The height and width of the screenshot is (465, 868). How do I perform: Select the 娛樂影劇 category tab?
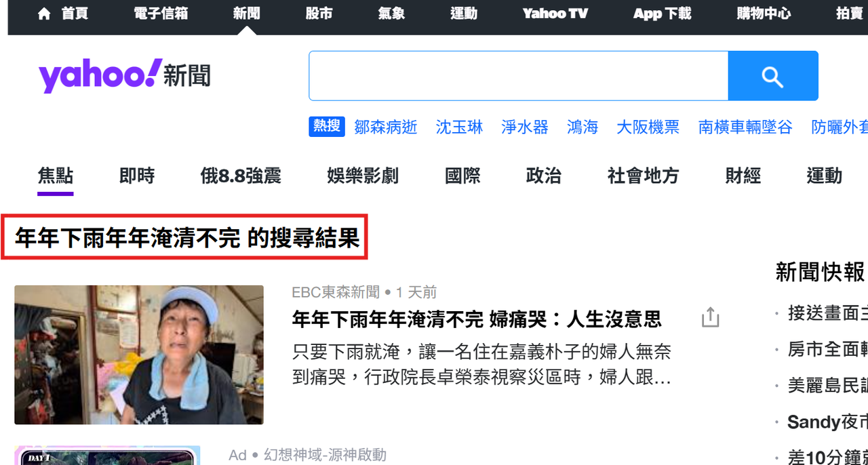coord(363,176)
